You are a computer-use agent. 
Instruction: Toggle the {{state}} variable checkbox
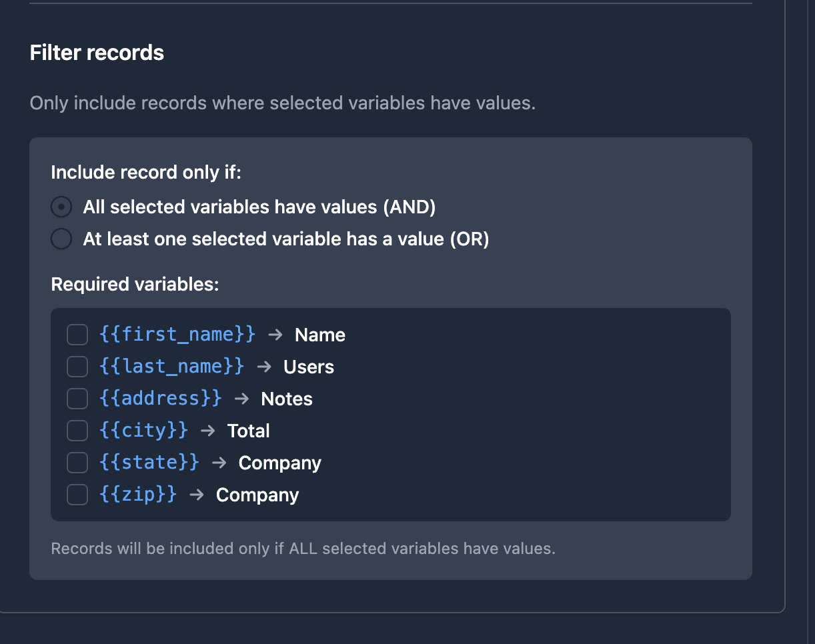tap(77, 463)
